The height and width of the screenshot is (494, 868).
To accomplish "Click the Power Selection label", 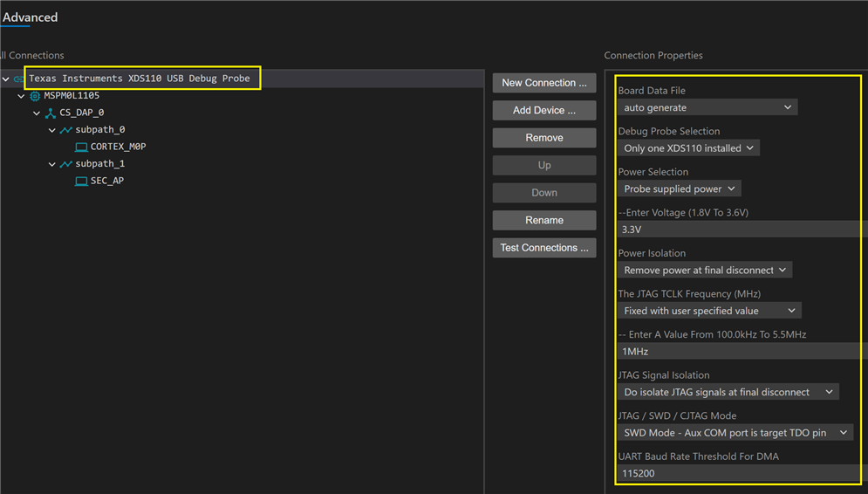I will tap(653, 172).
